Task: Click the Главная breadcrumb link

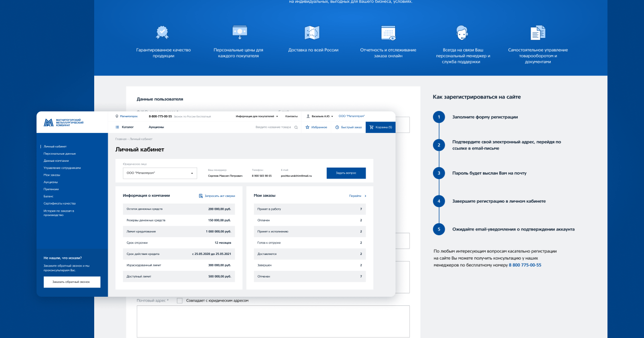Action: (x=120, y=139)
